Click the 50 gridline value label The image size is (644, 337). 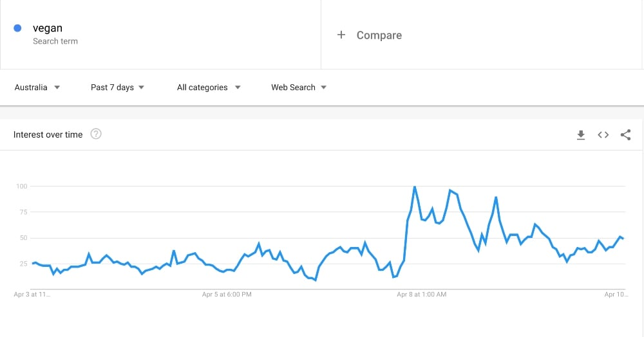(x=22, y=238)
